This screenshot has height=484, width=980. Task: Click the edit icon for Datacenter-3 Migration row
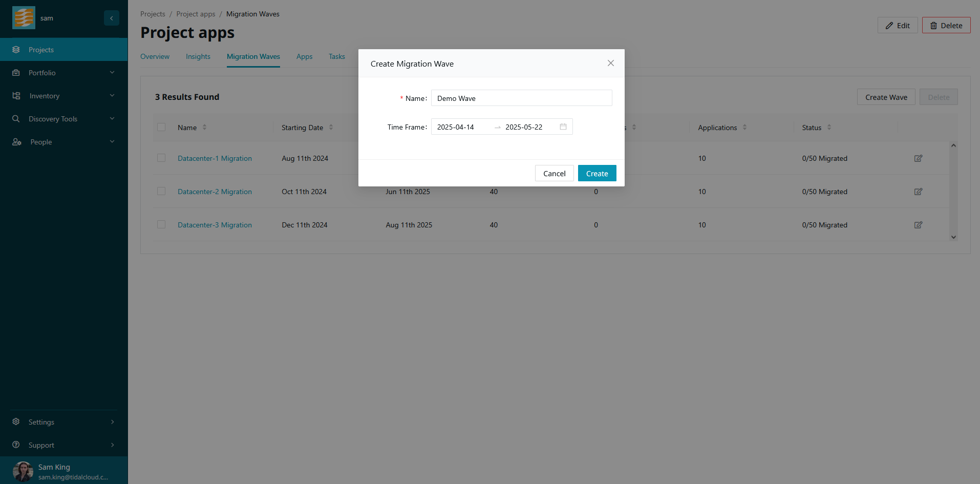918,225
